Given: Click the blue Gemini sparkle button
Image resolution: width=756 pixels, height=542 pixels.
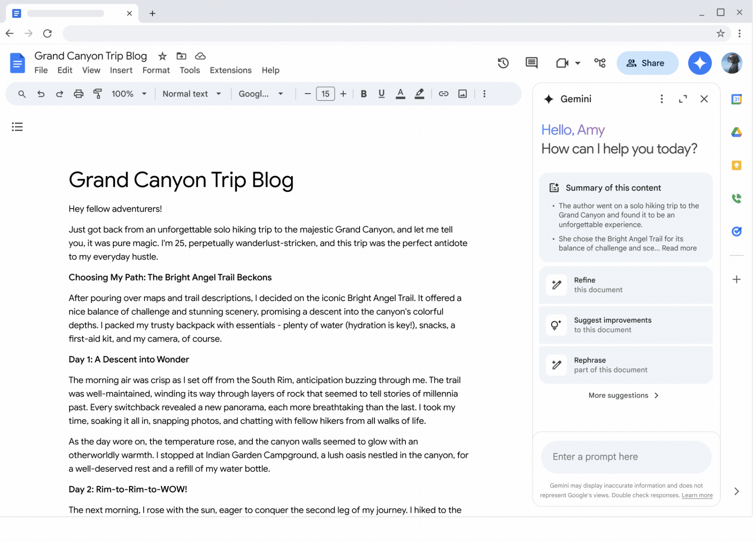Looking at the screenshot, I should click(x=699, y=63).
